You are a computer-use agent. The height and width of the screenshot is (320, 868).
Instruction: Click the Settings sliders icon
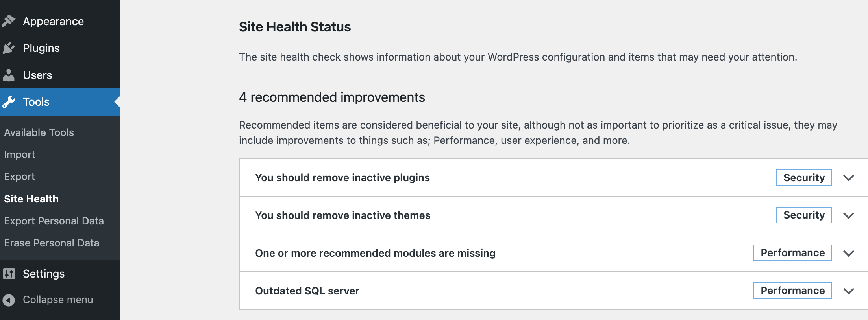(9, 273)
